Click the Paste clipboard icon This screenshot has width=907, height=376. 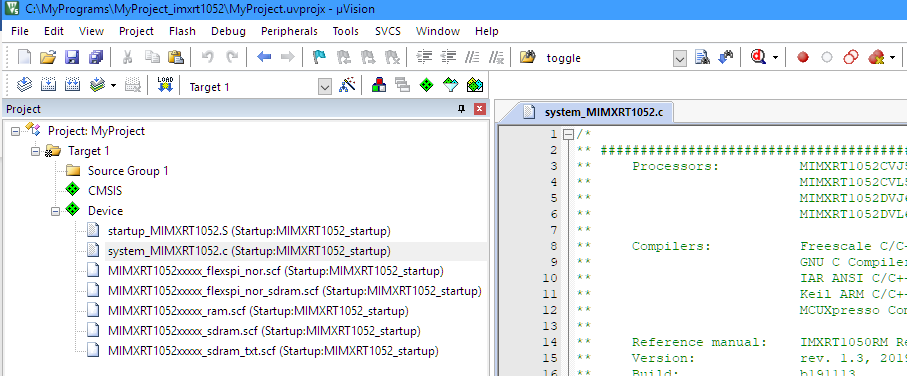point(175,57)
